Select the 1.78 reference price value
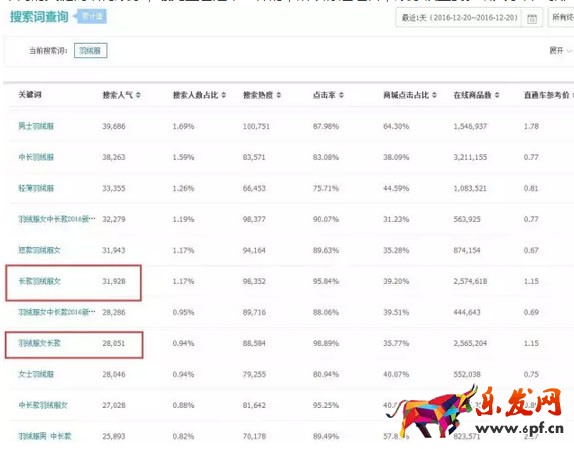The width and height of the screenshot is (574, 449). pos(531,126)
